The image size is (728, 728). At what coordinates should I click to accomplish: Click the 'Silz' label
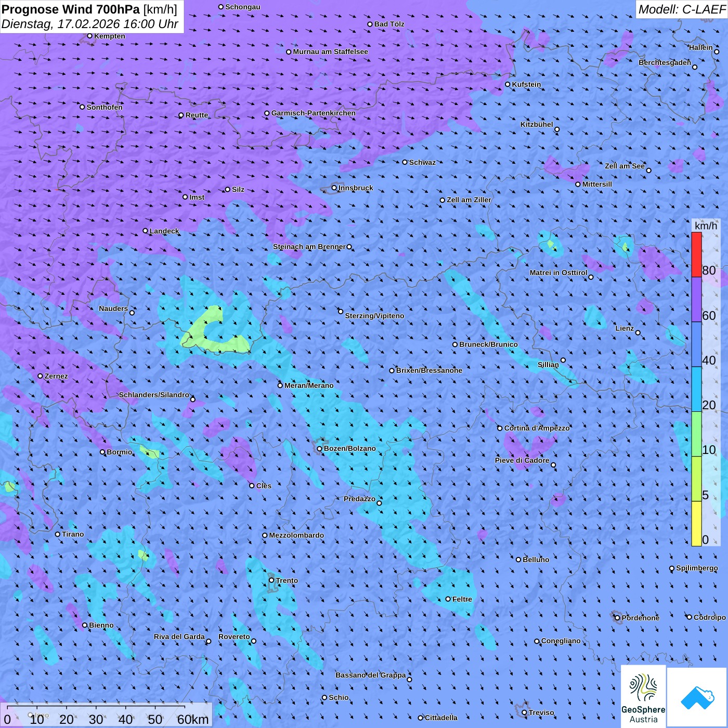click(238, 189)
